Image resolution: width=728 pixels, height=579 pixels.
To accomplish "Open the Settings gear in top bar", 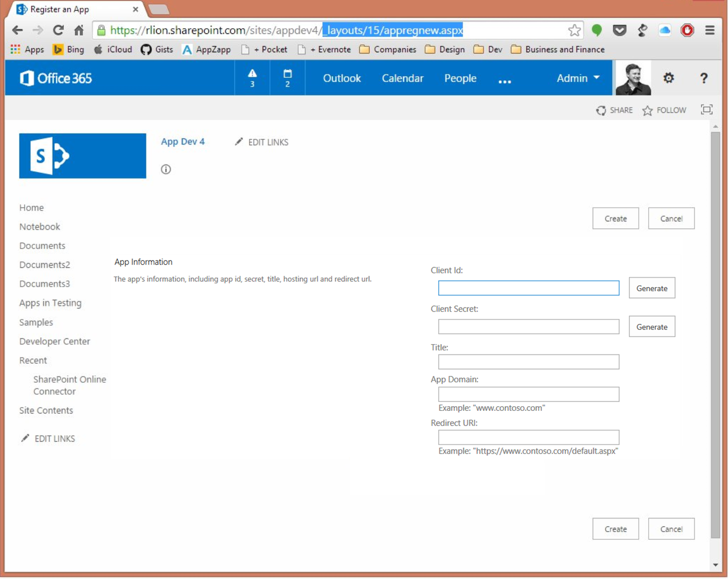I will click(x=668, y=77).
